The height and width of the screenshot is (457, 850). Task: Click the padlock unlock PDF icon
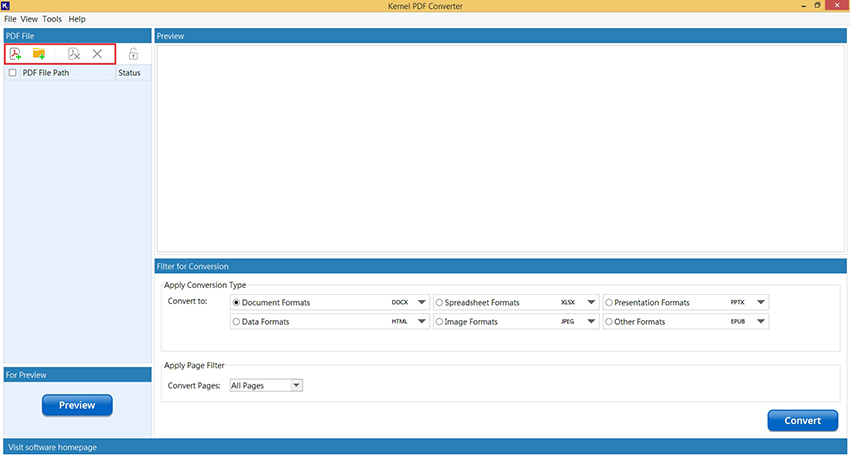coord(133,54)
